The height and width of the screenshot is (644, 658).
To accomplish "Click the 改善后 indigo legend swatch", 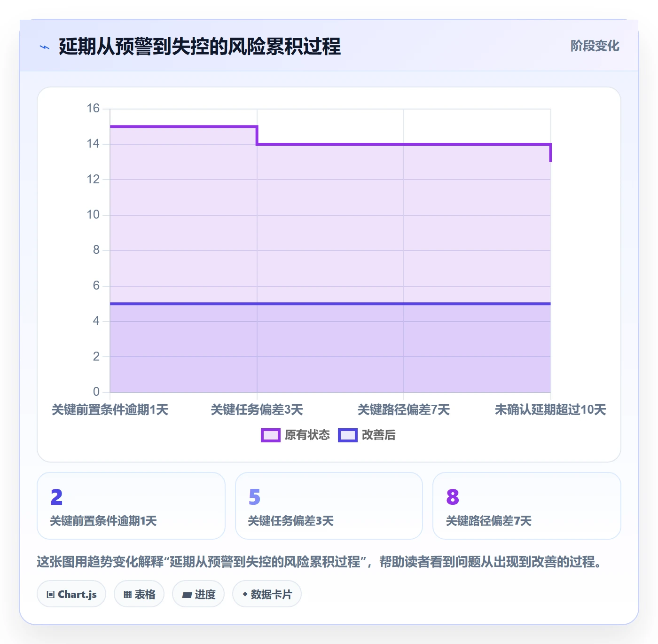I will (x=348, y=435).
